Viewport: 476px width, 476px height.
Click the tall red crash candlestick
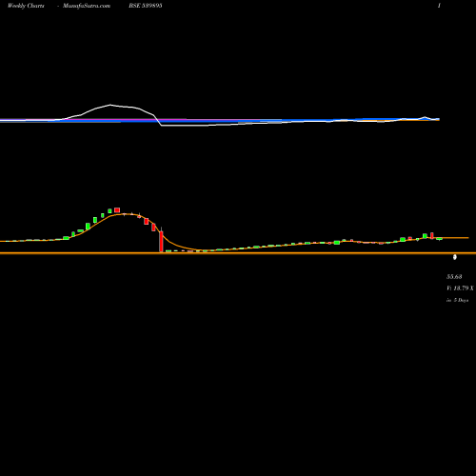161,241
